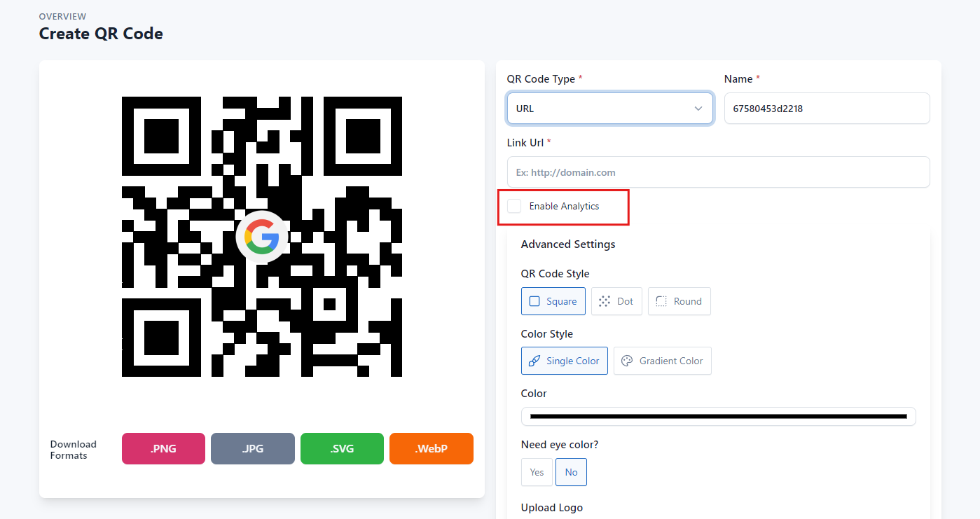
Task: Open the black Color picker bar
Action: (x=718, y=416)
